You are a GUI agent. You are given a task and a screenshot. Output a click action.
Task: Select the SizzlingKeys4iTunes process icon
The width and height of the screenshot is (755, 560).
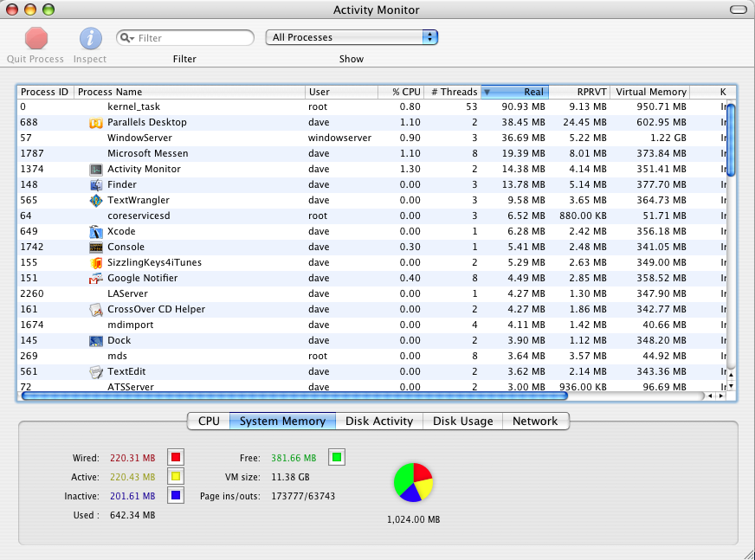tap(96, 263)
